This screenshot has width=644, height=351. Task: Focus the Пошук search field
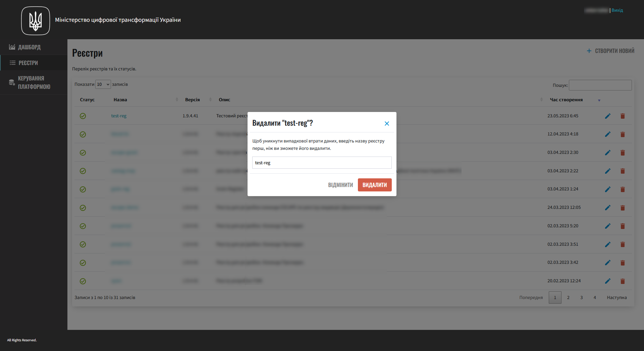coord(600,85)
